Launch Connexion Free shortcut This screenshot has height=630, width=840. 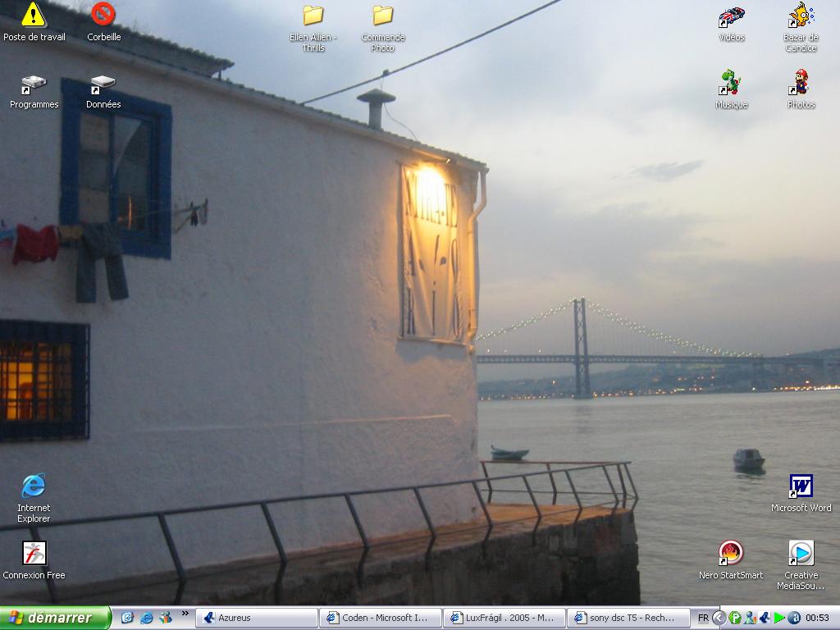34,554
